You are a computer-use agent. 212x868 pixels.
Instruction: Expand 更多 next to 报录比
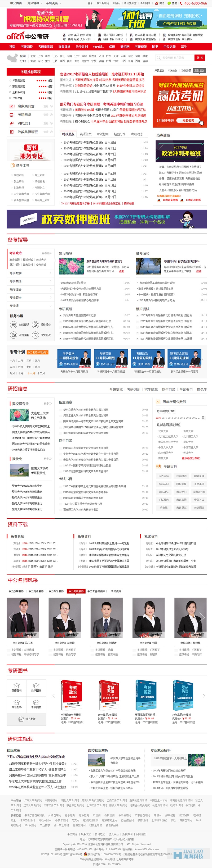[48, 459]
